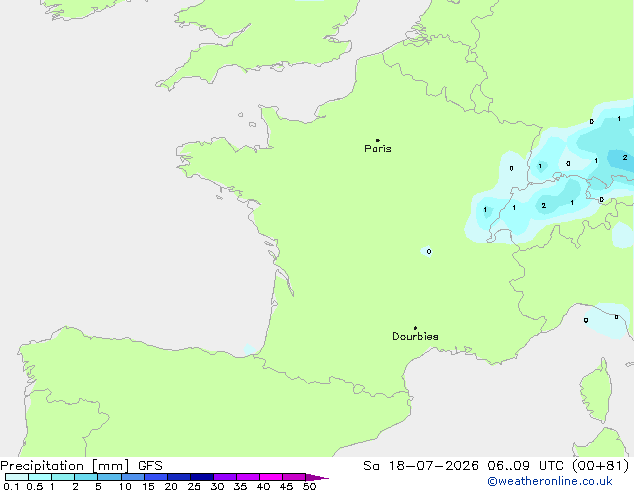Click the '20' legend scale label
This screenshot has height=490, width=634.
[x=171, y=486]
